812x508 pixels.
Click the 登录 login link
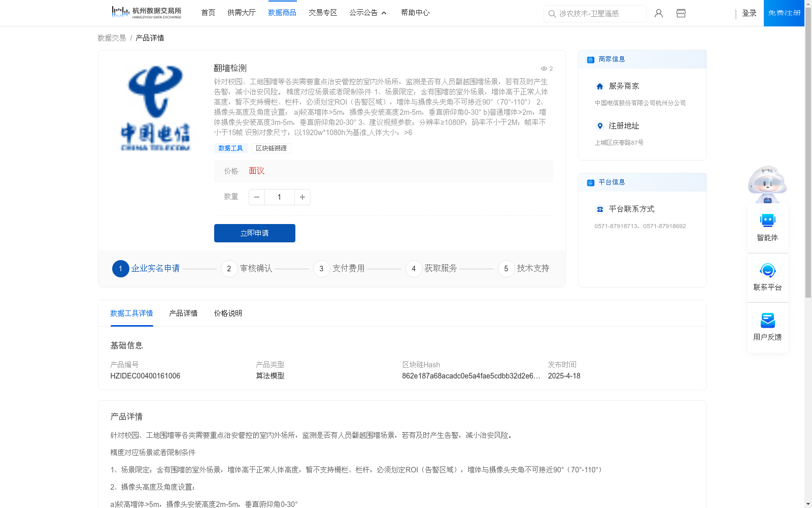coord(750,13)
